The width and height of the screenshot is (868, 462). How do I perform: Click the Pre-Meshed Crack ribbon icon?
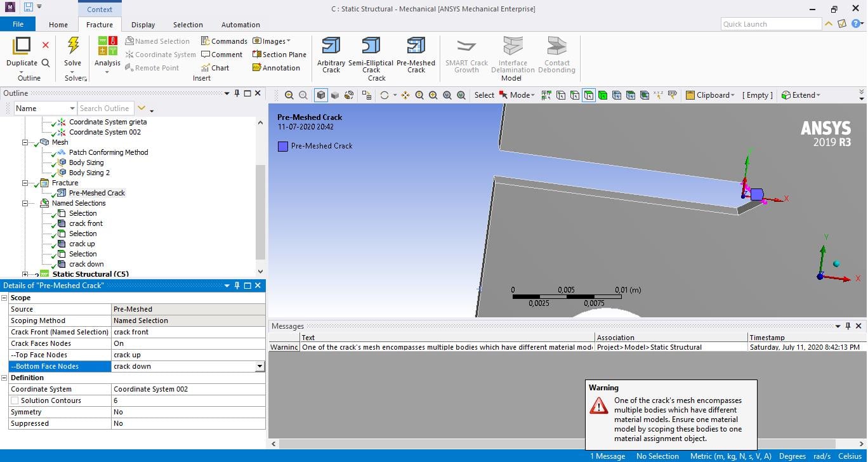pyautogui.click(x=416, y=47)
